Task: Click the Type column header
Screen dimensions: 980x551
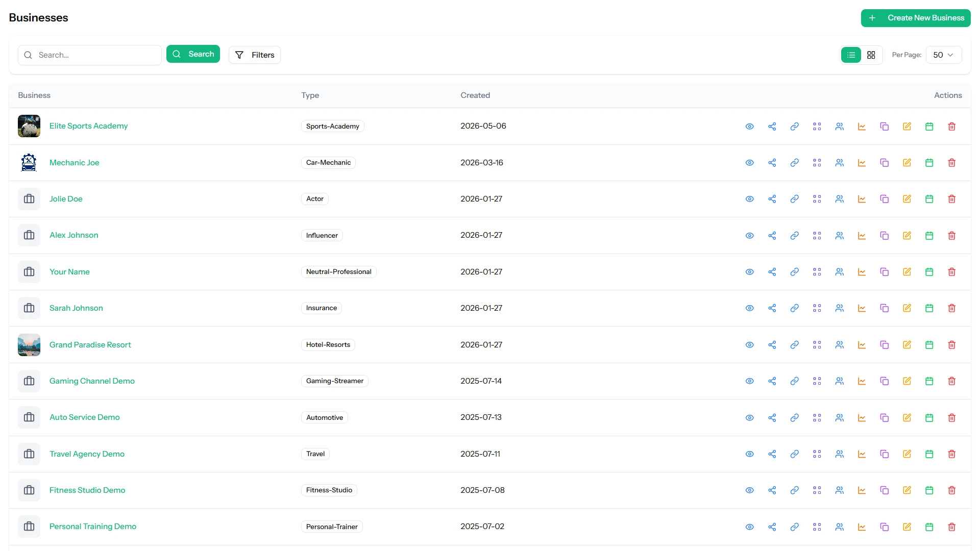Action: click(x=310, y=95)
